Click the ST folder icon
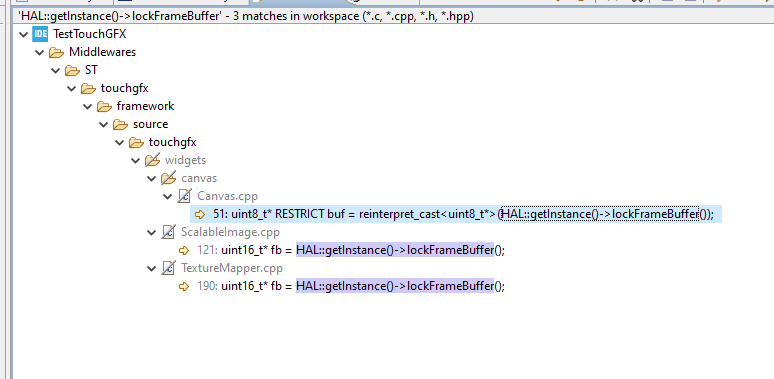The image size is (774, 379). click(x=73, y=70)
